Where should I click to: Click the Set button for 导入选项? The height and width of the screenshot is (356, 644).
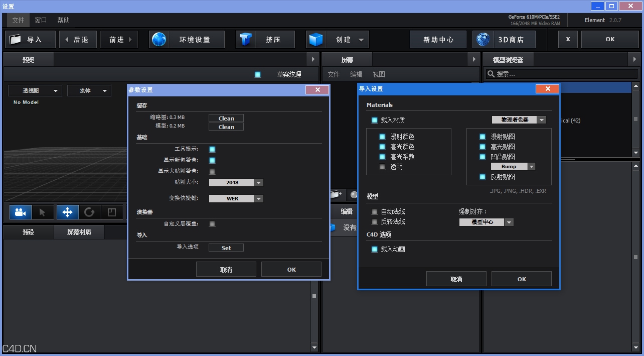pyautogui.click(x=226, y=247)
